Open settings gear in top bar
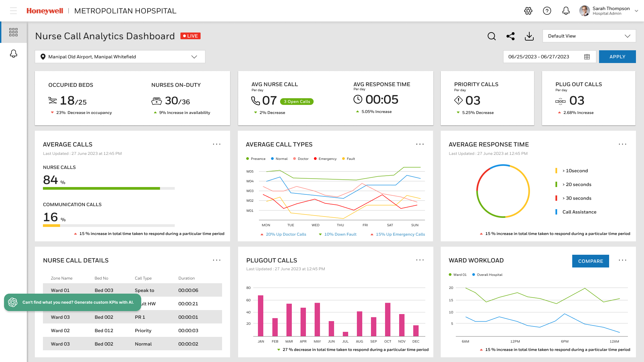Viewport: 644px width, 362px height. (x=528, y=11)
